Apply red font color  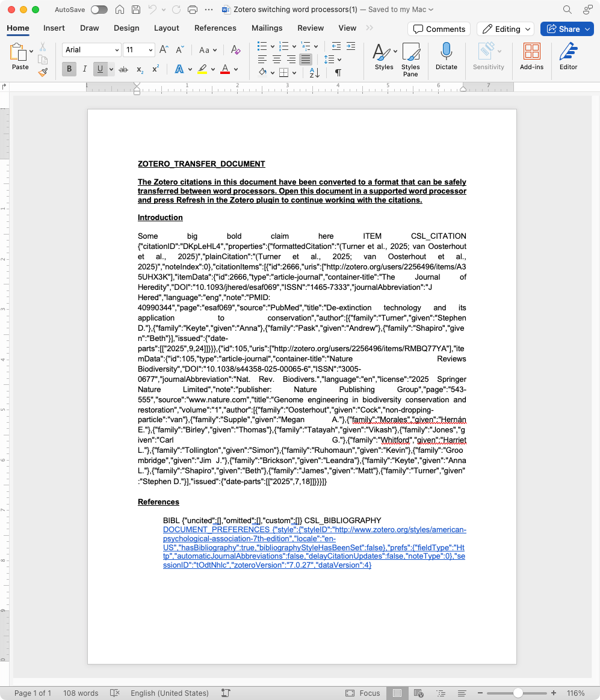tap(225, 69)
